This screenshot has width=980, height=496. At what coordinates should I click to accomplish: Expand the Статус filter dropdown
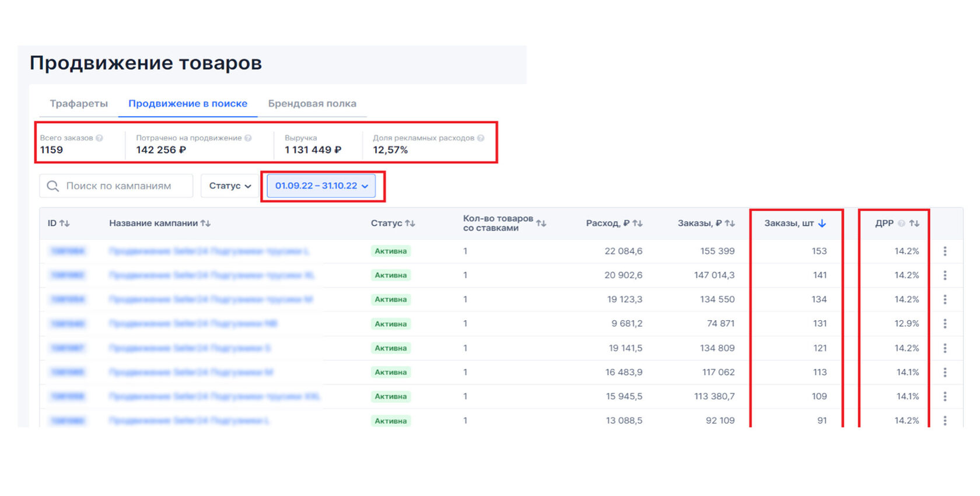(230, 186)
